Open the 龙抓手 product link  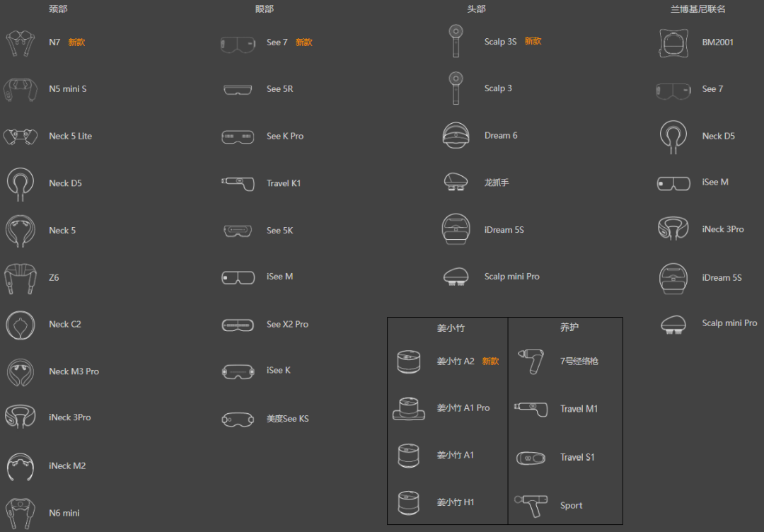click(497, 183)
